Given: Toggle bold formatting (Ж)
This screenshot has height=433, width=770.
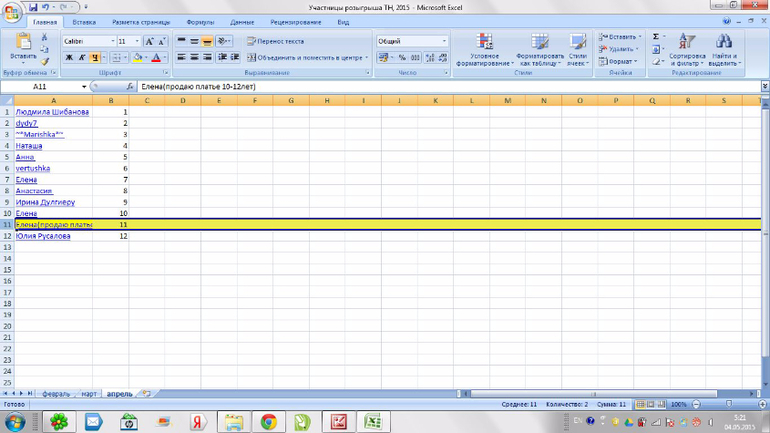Looking at the screenshot, I should point(69,58).
